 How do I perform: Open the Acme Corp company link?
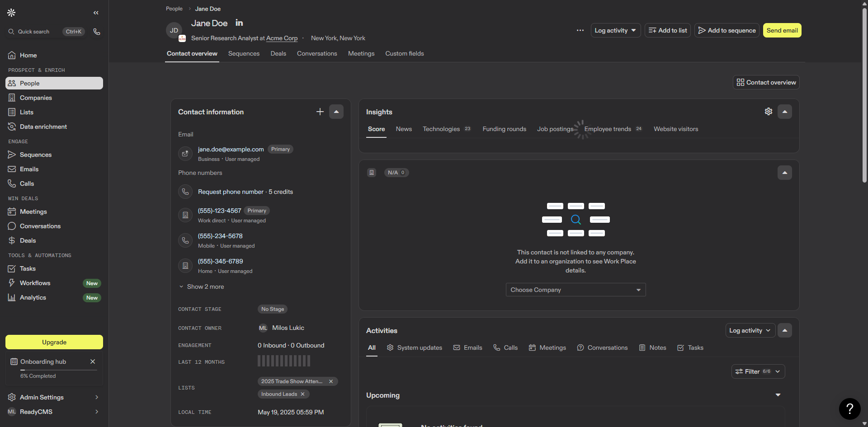282,38
